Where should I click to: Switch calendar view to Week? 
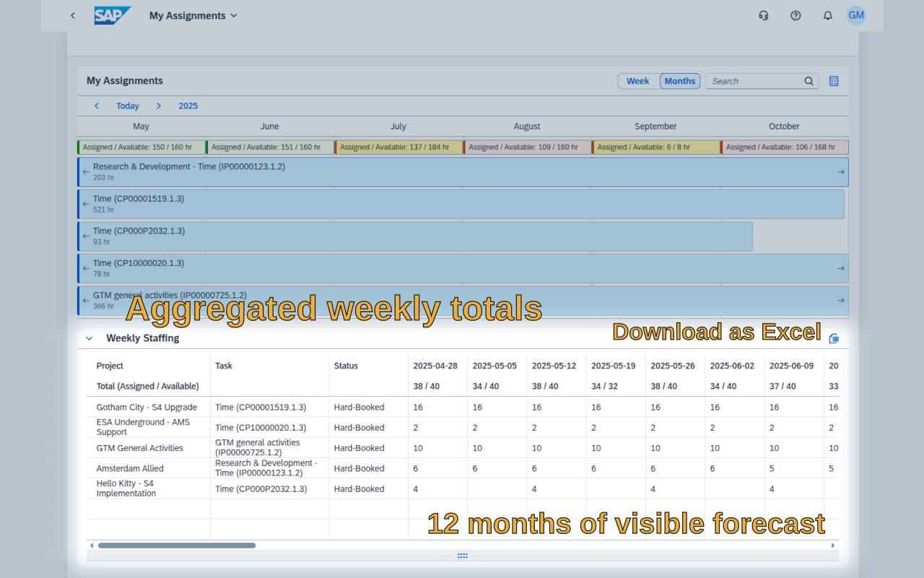637,81
